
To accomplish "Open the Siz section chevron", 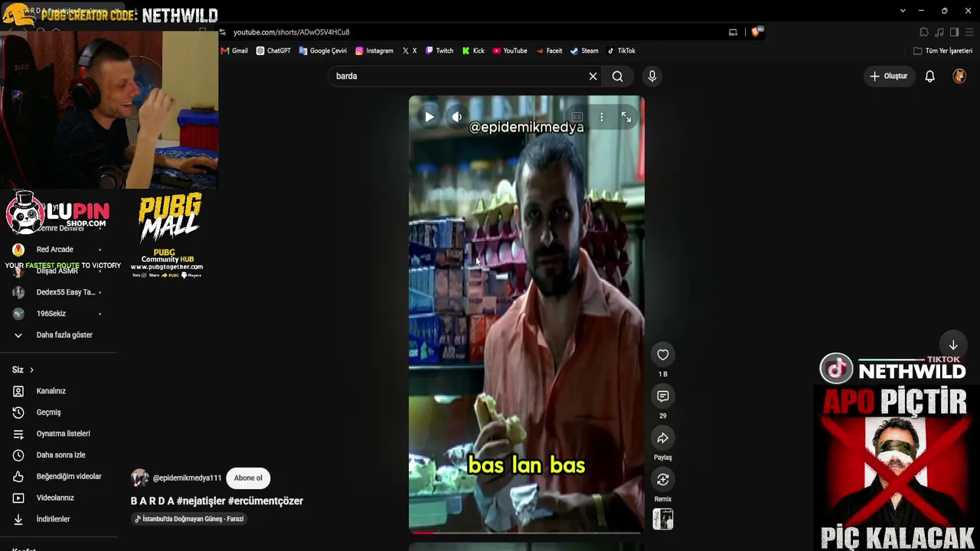I will click(31, 370).
